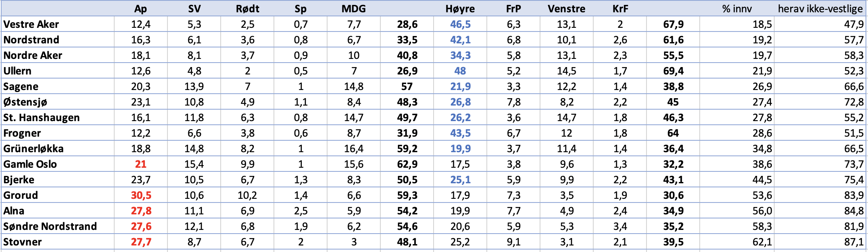Select the Søndre Nordstrand row label
The height and width of the screenshot is (252, 868).
point(50,226)
